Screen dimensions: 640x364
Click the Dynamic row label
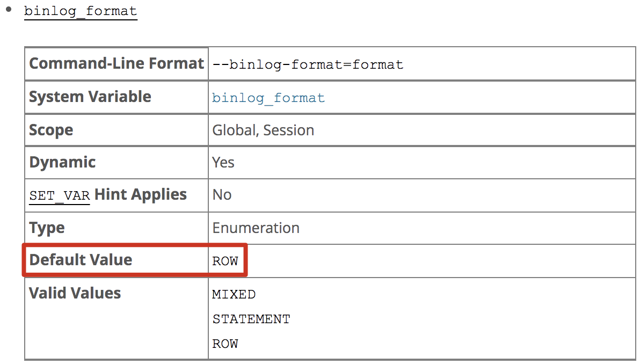coord(62,163)
